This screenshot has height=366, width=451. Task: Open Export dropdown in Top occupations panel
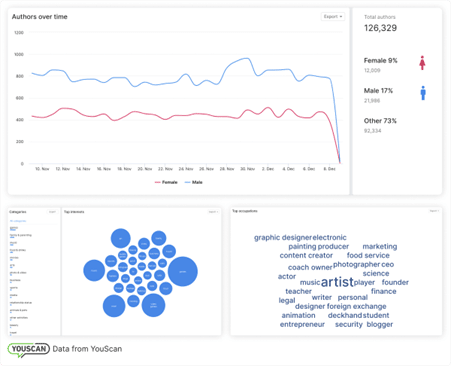(x=434, y=211)
